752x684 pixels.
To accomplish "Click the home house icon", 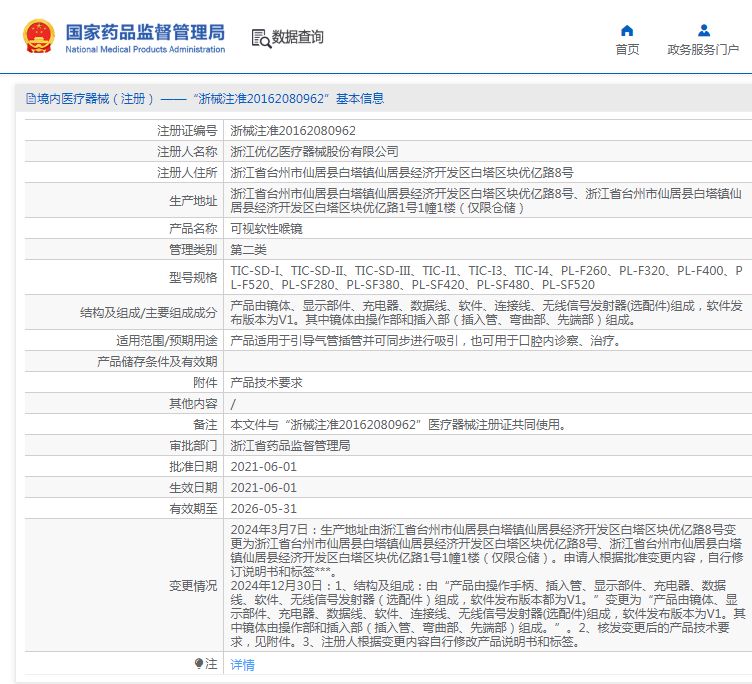I will click(x=627, y=30).
